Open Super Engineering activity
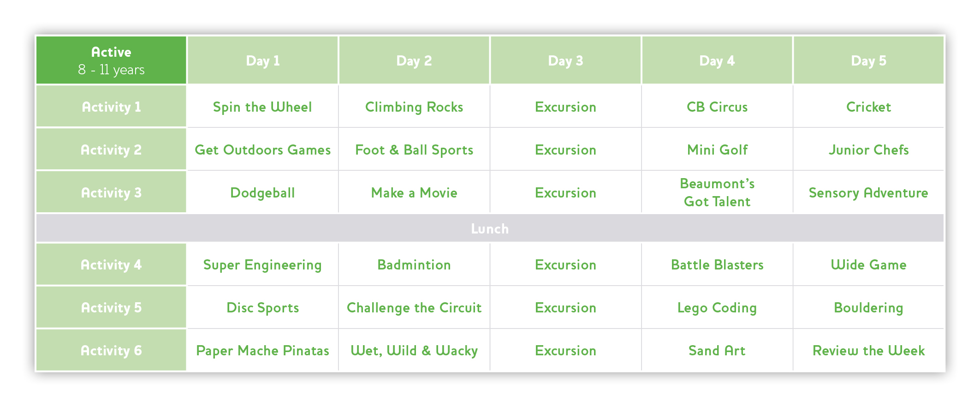Viewport: 980px width, 407px height. pos(263,264)
